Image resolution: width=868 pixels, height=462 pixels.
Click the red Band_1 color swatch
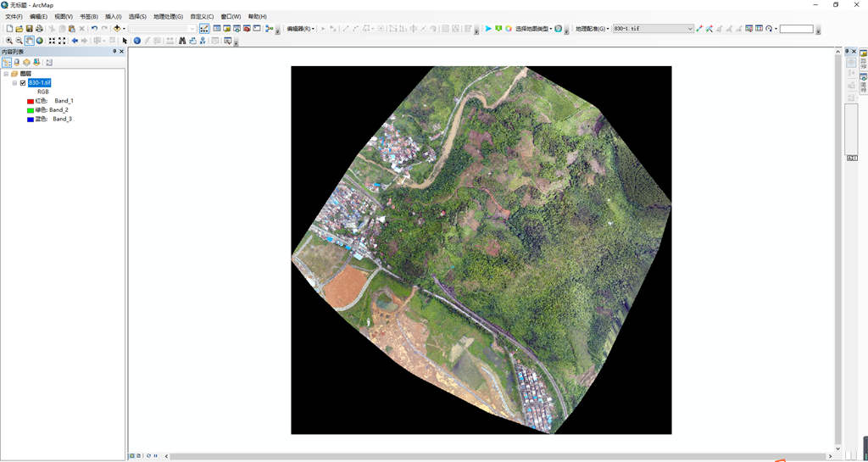(31, 101)
